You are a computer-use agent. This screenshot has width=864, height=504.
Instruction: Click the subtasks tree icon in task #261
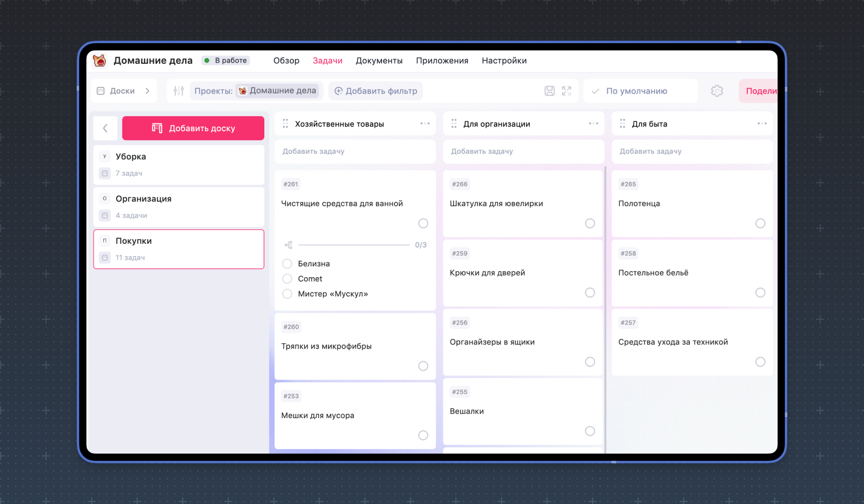289,245
